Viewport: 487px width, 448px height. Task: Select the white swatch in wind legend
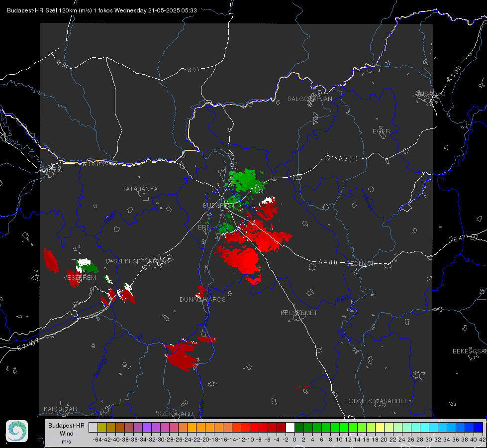[290, 427]
